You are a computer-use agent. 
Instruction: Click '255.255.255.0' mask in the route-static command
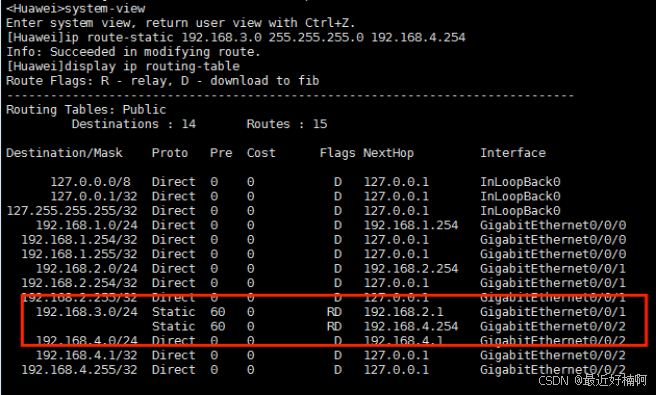click(x=316, y=37)
